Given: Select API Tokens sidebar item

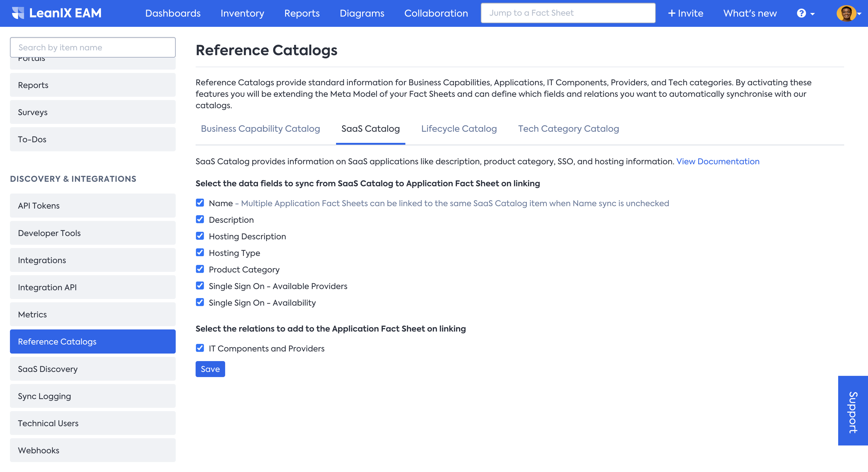Looking at the screenshot, I should 93,206.
